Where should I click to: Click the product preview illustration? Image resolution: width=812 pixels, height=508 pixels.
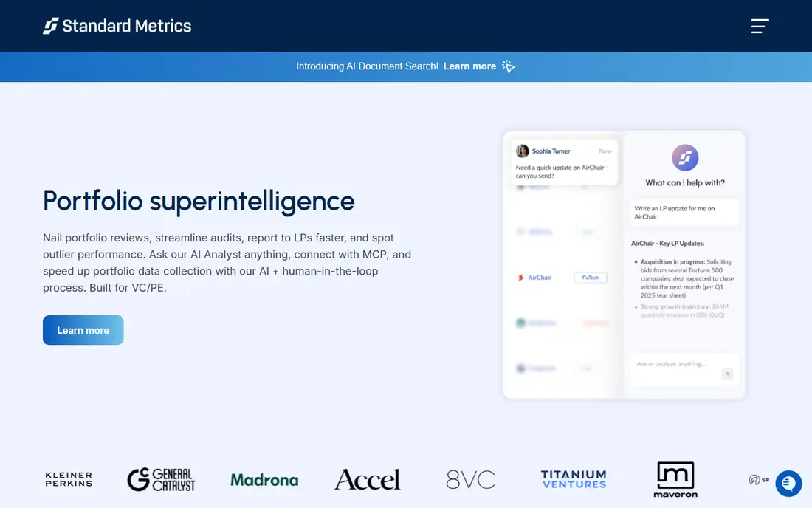pyautogui.click(x=624, y=264)
